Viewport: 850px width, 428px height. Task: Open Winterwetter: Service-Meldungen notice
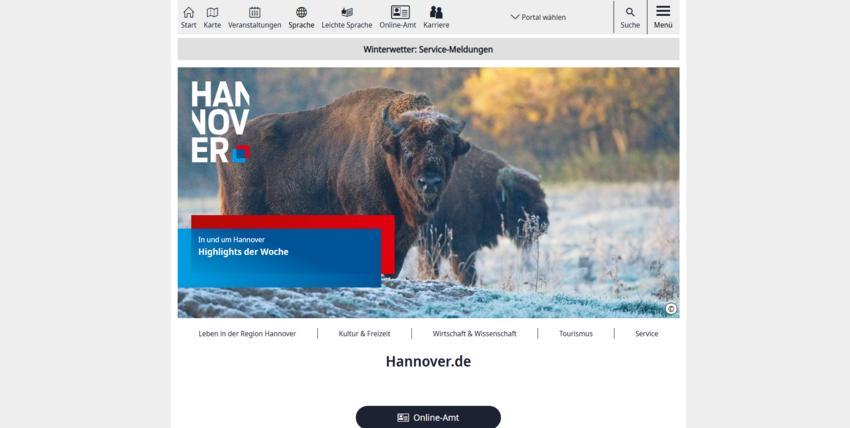point(428,49)
